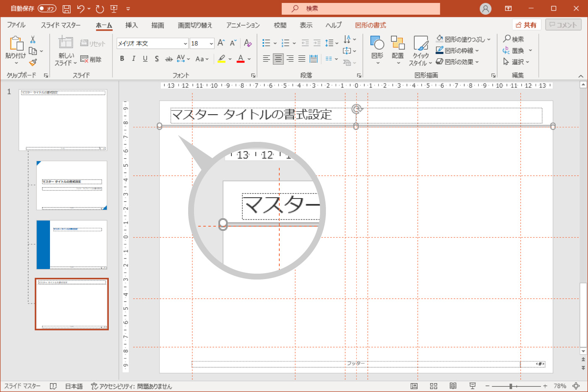Image resolution: width=588 pixels, height=392 pixels.
Task: Open the text highlight color picker
Action: pos(230,59)
